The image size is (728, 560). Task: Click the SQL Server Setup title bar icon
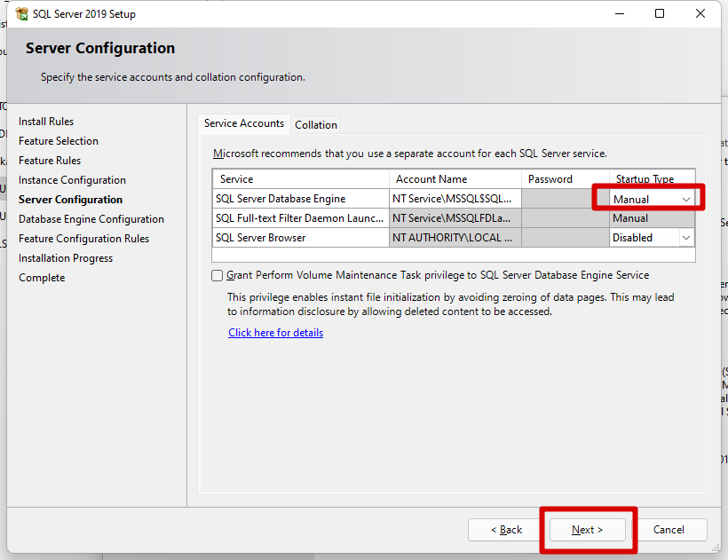pos(22,14)
